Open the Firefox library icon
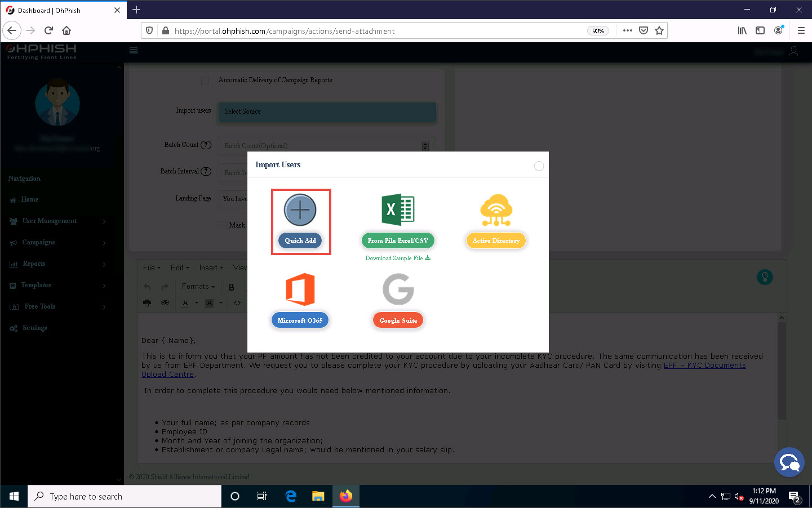Screen dimensions: 812x508 point(742,30)
